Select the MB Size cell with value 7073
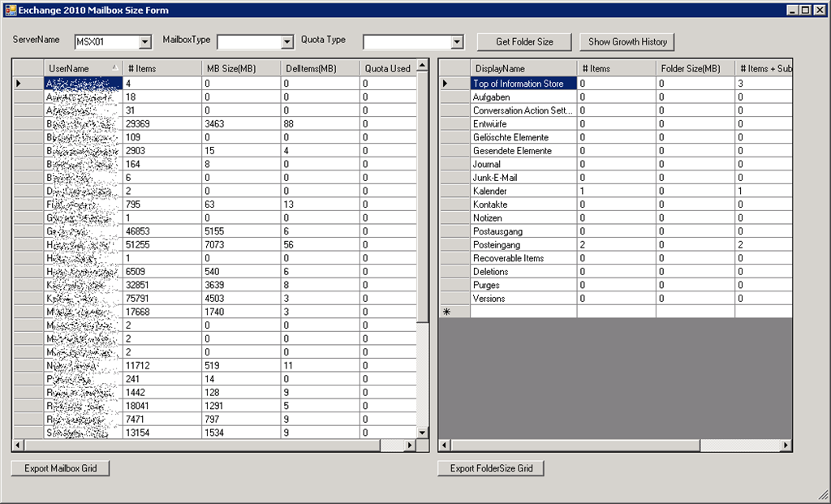 tap(241, 245)
